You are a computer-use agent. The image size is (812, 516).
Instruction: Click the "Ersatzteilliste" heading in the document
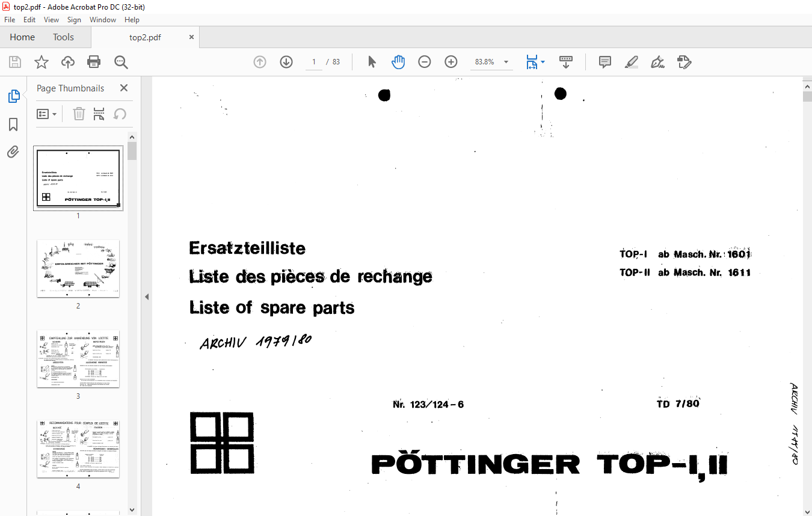247,248
